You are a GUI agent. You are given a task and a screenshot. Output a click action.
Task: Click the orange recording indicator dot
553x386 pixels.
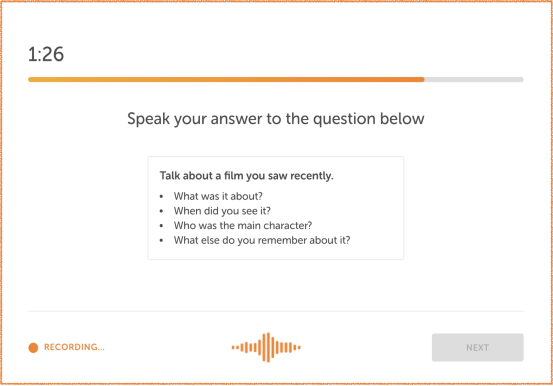tap(33, 348)
